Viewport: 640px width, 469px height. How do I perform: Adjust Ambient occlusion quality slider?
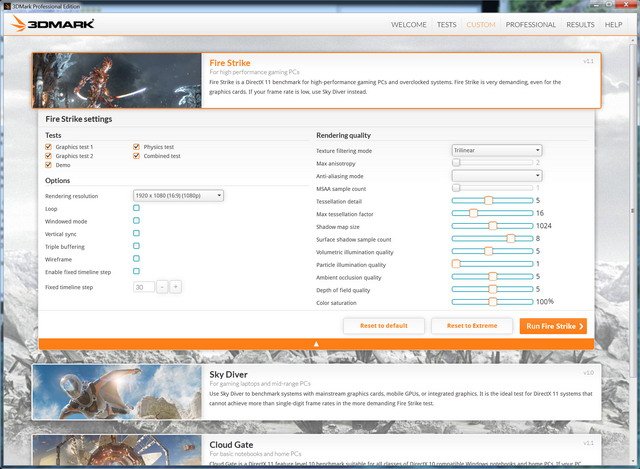(492, 276)
